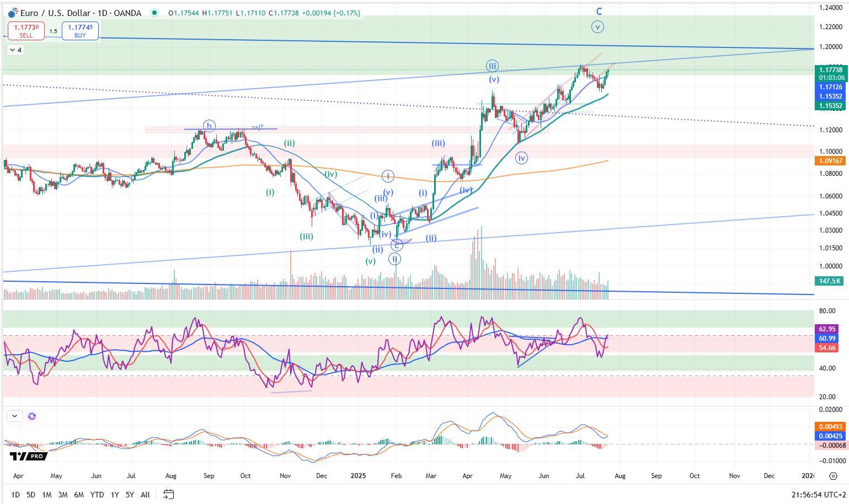849x504 pixels.
Task: Select the 1Y time range
Action: click(115, 495)
